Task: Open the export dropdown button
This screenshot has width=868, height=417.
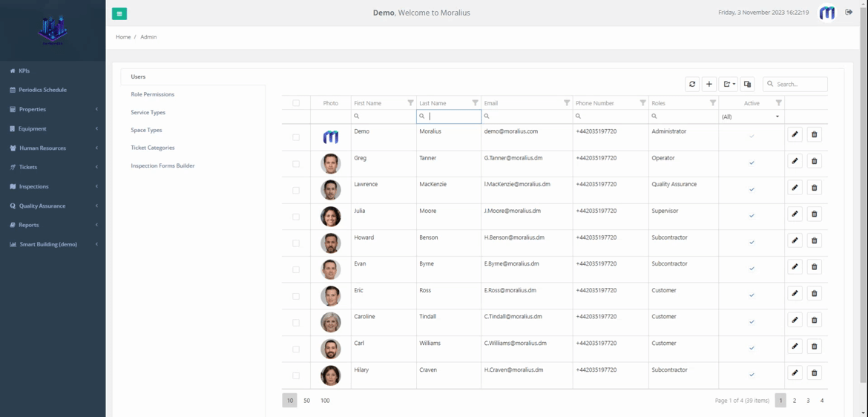Action: [x=729, y=85]
